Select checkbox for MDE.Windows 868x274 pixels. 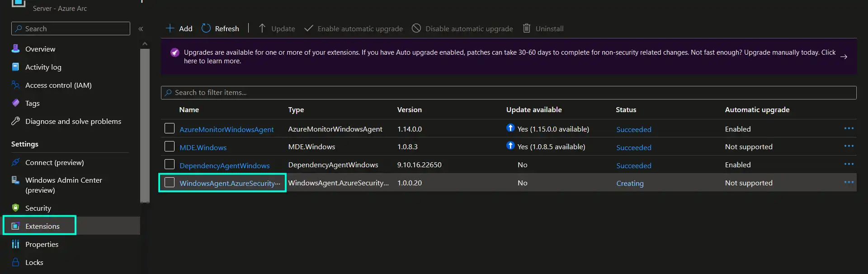[x=170, y=146]
